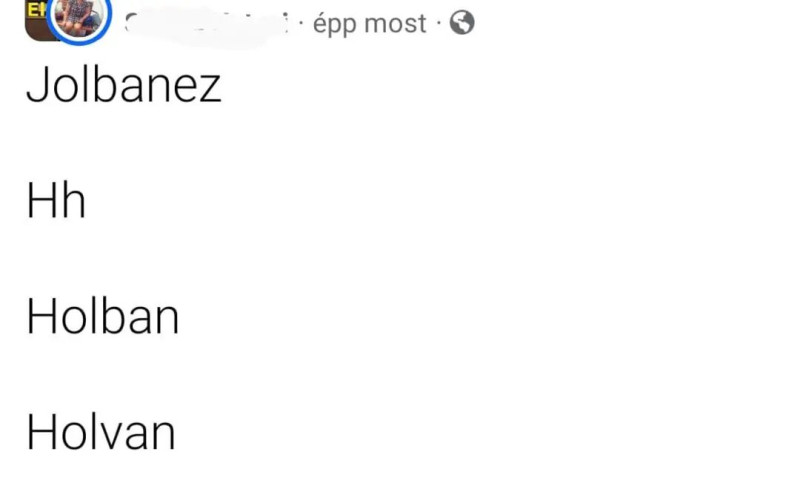Image resolution: width=800 pixels, height=480 pixels.
Task: Click the globe public audience icon
Action: point(462,23)
